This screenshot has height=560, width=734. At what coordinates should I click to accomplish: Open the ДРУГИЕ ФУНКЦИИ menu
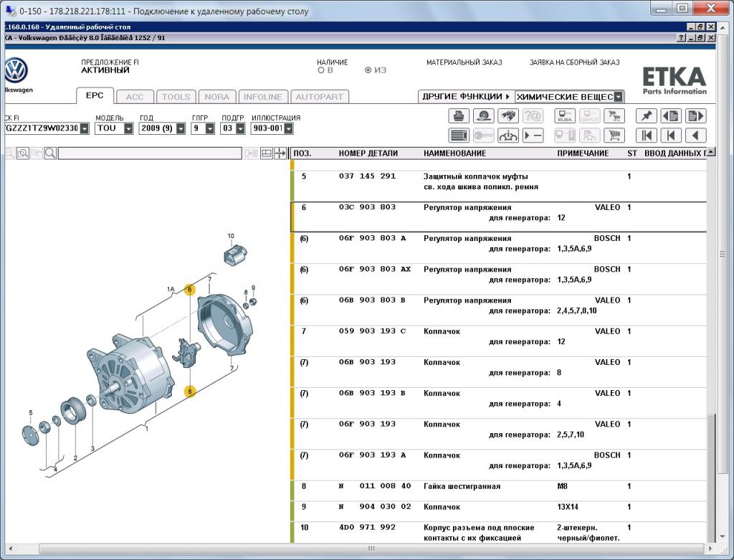click(465, 97)
